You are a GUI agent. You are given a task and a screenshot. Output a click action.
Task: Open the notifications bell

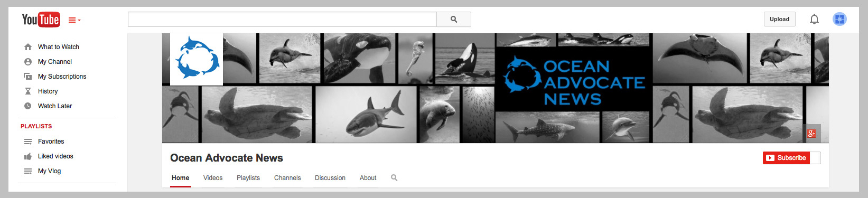814,20
